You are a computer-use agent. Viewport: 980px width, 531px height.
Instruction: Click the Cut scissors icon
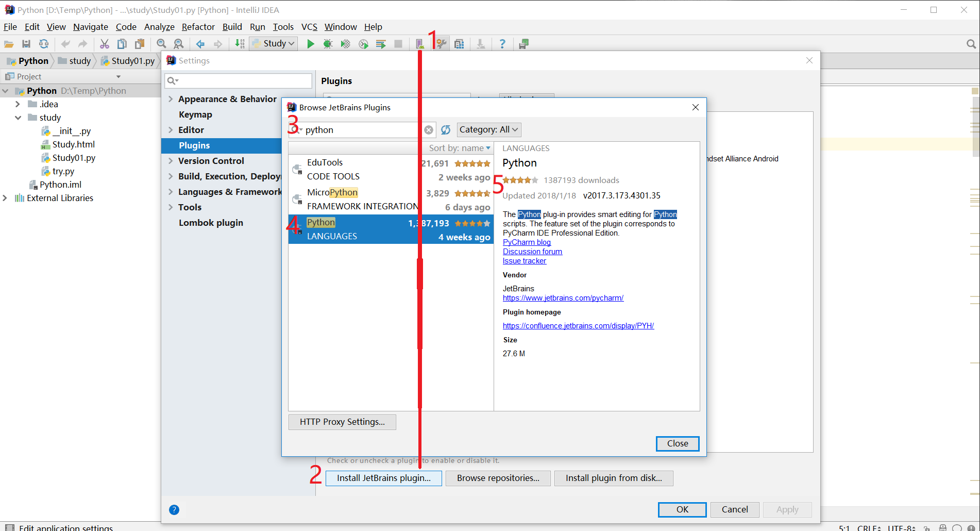click(105, 44)
